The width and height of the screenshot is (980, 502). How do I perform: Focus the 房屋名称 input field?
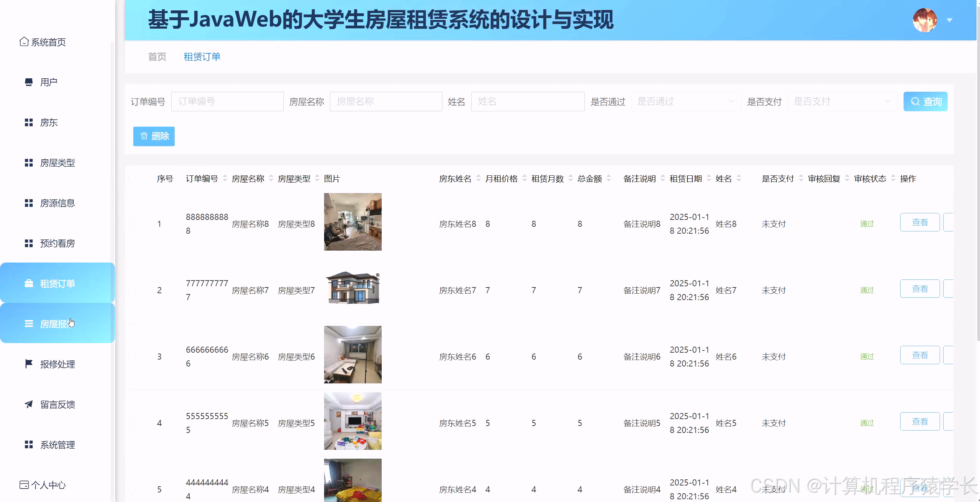(x=386, y=101)
